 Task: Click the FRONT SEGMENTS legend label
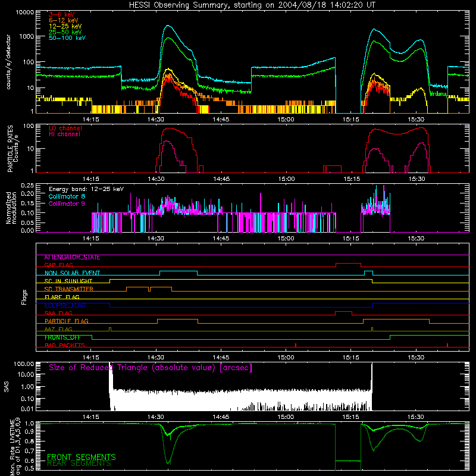pos(82,457)
